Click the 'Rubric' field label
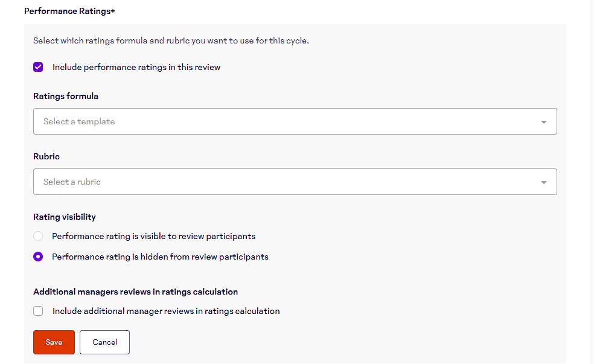The height and width of the screenshot is (364, 594). tap(46, 156)
